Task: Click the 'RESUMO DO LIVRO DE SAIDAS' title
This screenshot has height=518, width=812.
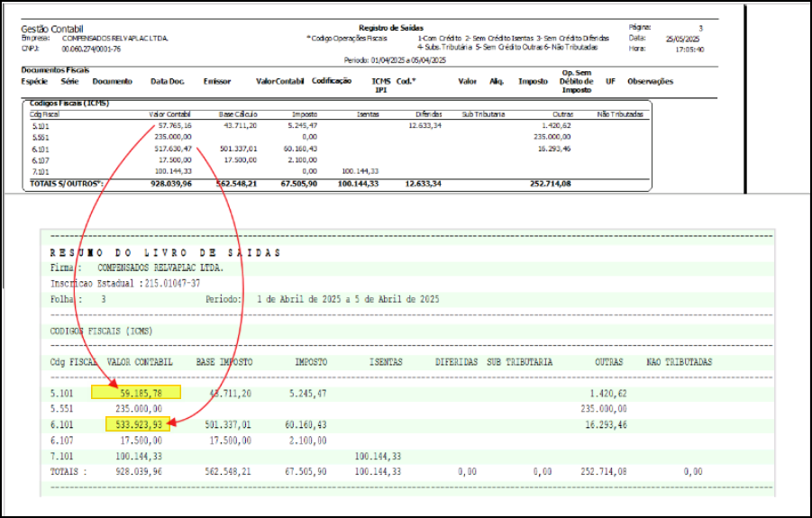Action: (165, 253)
